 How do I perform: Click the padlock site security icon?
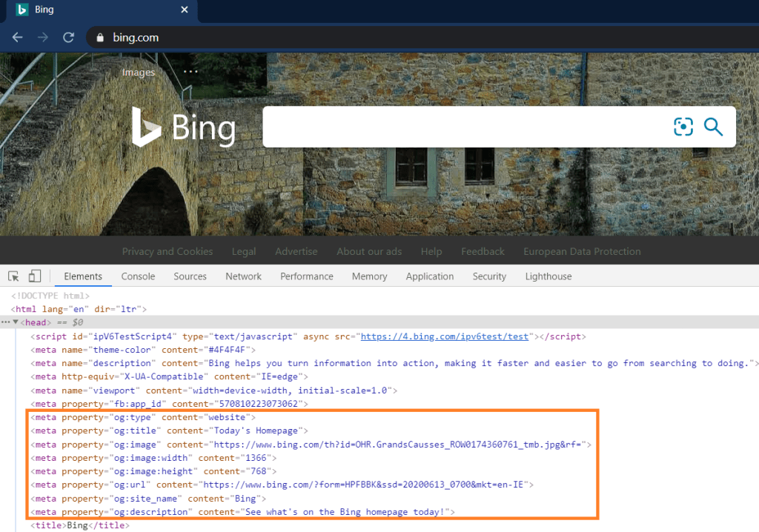[99, 38]
